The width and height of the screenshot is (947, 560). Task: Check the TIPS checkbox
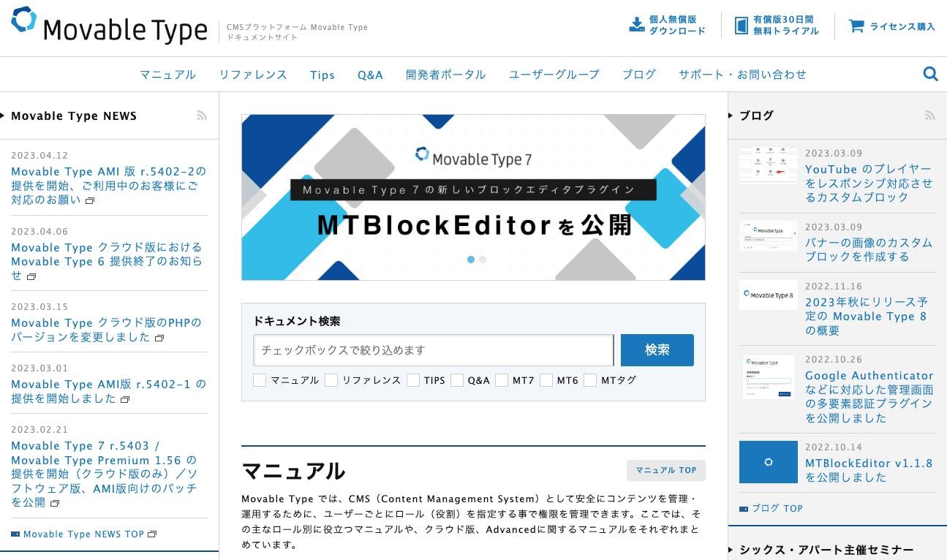[x=413, y=380]
